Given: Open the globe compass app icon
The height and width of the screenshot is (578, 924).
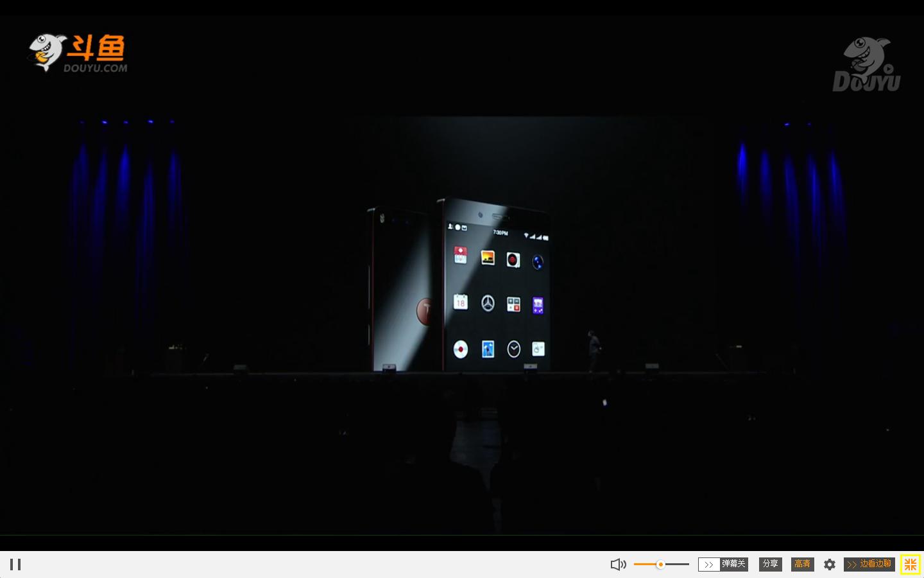Looking at the screenshot, I should pos(538,263).
